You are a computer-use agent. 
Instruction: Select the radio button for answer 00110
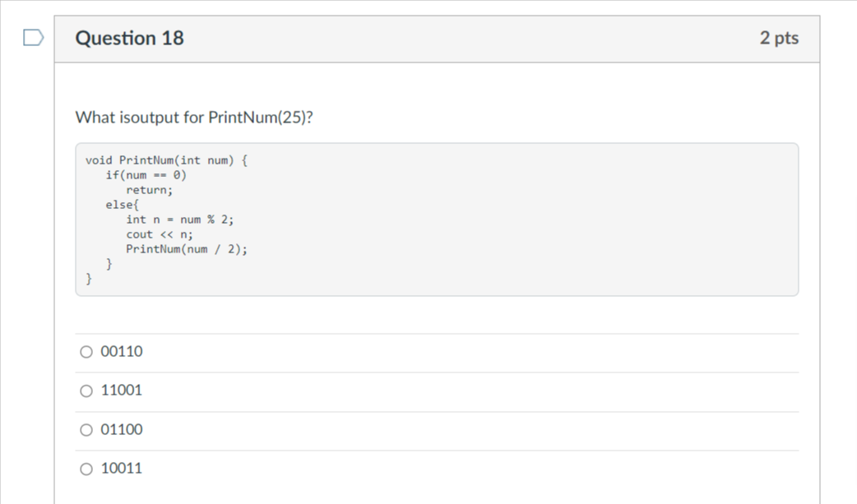86,351
